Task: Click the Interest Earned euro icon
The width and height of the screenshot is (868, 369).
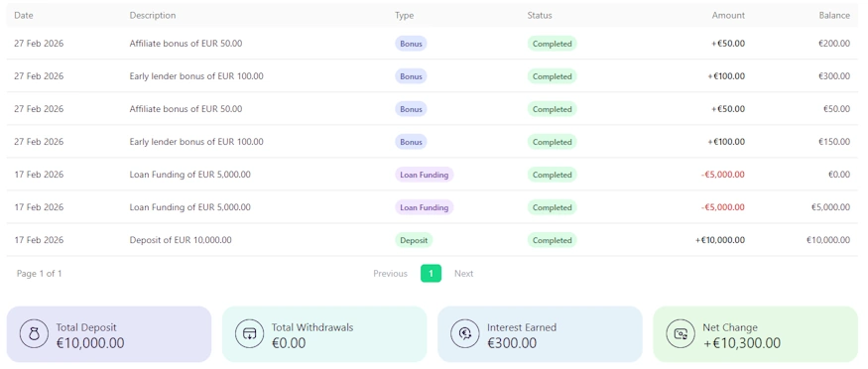Action: click(465, 334)
